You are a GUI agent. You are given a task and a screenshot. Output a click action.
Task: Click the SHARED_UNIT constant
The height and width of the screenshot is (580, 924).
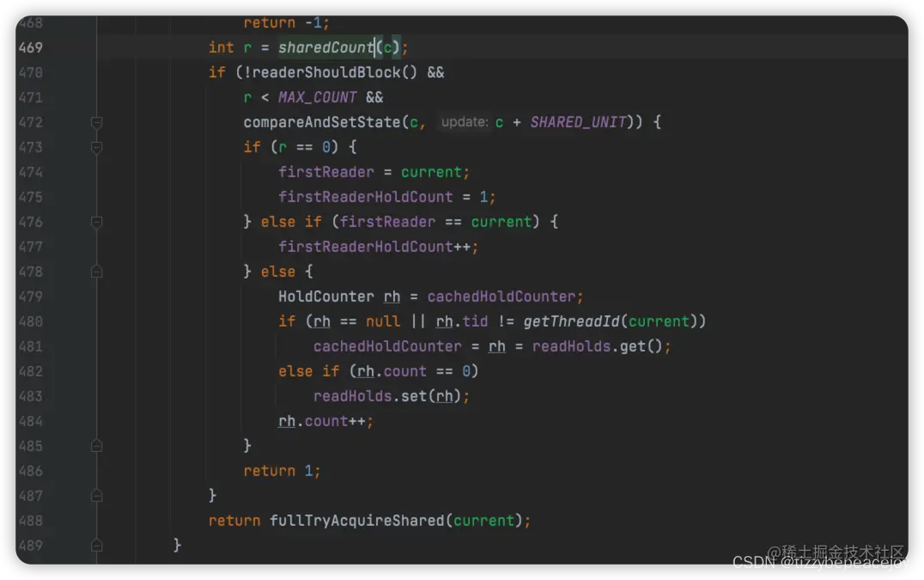(577, 122)
